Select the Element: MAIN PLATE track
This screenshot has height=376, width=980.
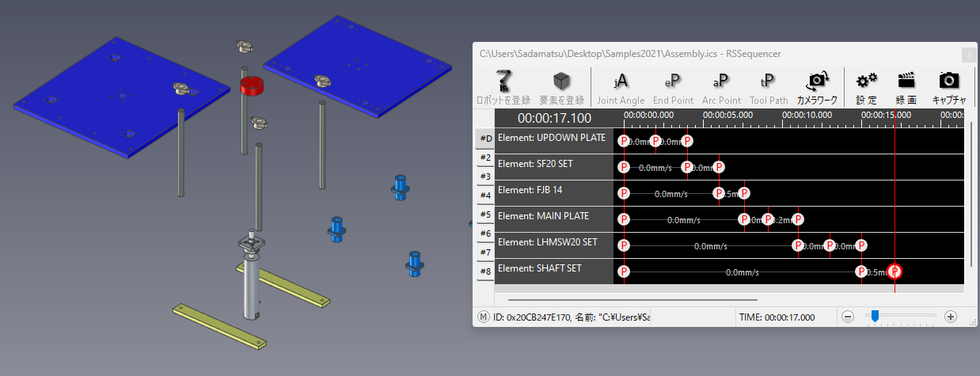(x=553, y=216)
